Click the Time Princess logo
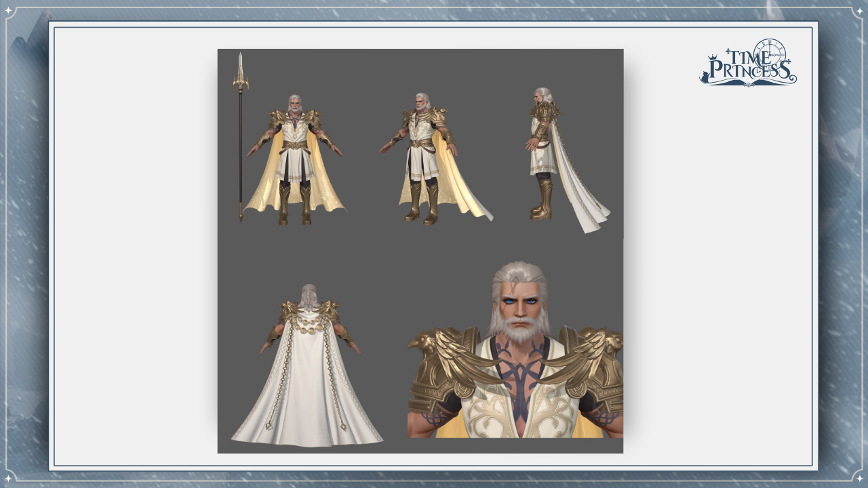The height and width of the screenshot is (488, 868). [x=748, y=64]
